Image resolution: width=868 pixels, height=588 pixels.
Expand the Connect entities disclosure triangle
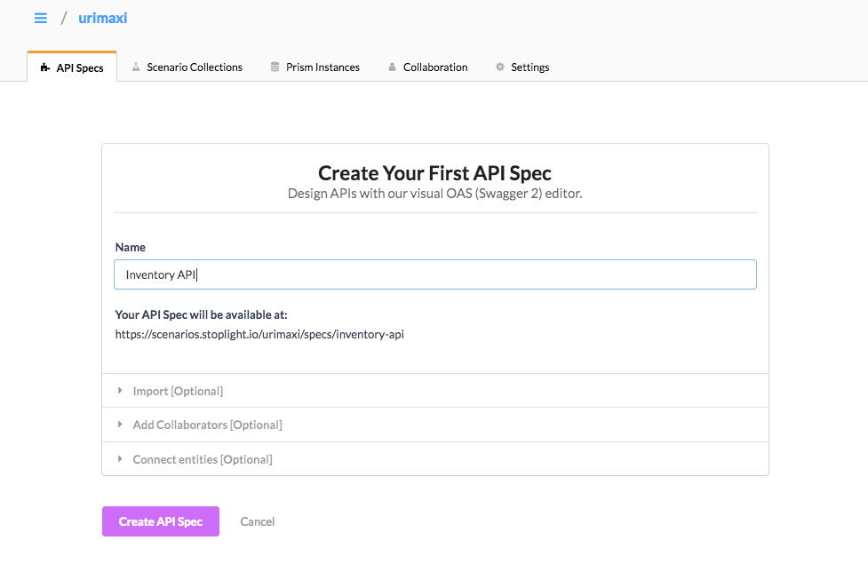[x=120, y=459]
